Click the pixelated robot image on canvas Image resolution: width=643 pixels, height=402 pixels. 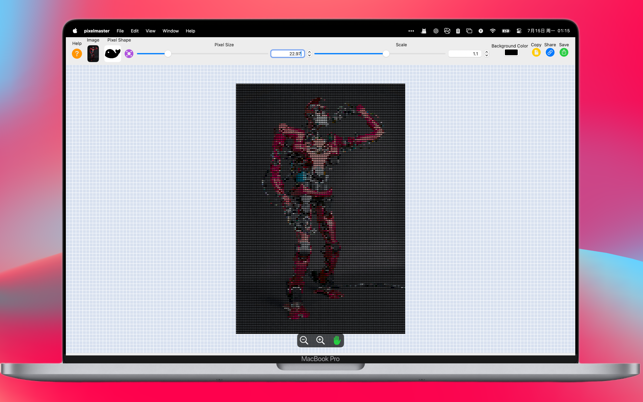coord(320,208)
